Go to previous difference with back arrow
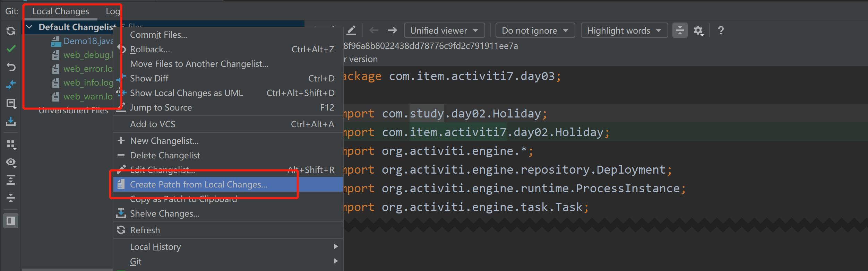Image resolution: width=868 pixels, height=271 pixels. [x=374, y=30]
